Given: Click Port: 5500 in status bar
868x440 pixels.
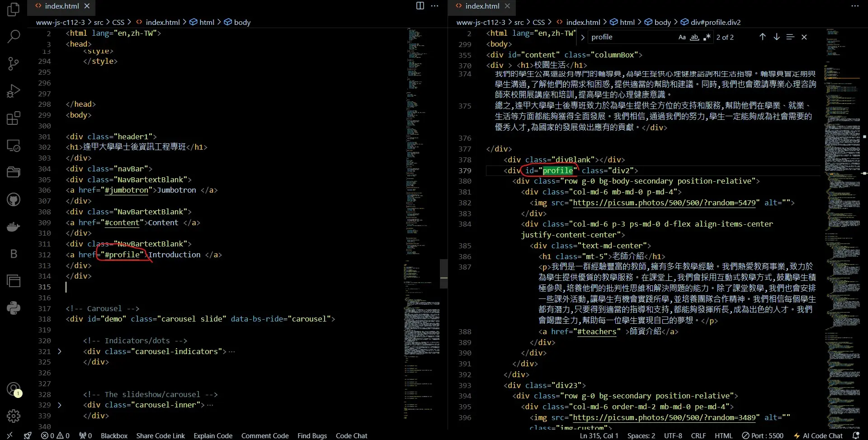Looking at the screenshot, I should point(763,435).
